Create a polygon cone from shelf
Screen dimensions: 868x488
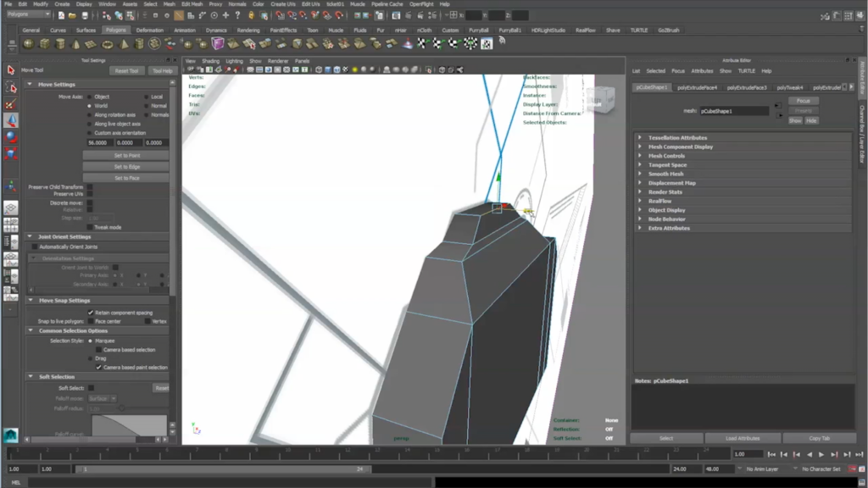pyautogui.click(x=75, y=44)
